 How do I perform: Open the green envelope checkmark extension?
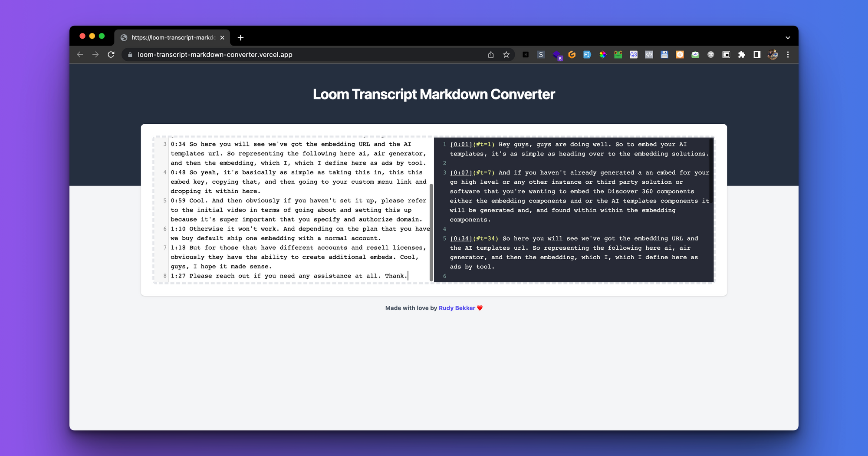tap(695, 55)
